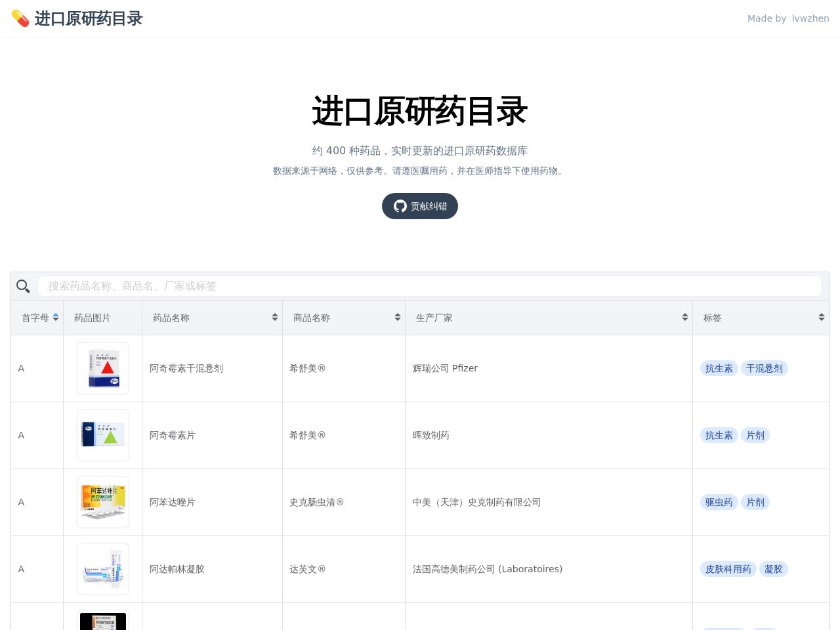The height and width of the screenshot is (630, 840).
Task: Click the 药品图片 column header
Action: (103, 318)
